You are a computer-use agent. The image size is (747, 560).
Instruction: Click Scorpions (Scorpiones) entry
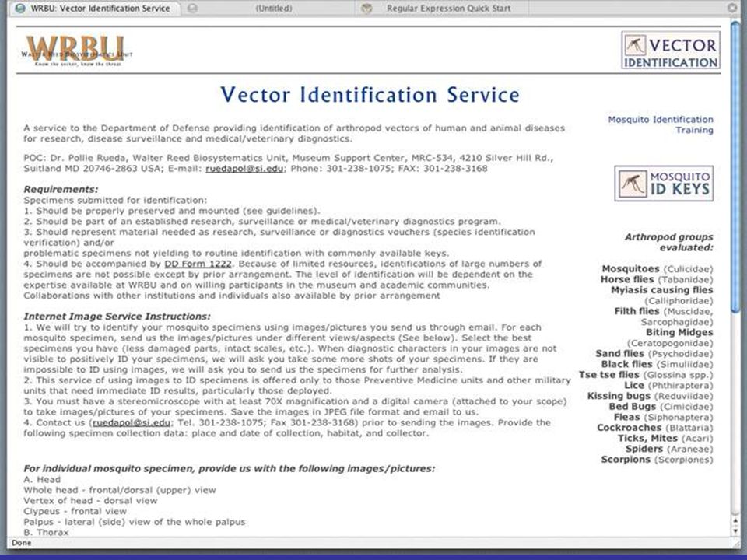pyautogui.click(x=657, y=460)
